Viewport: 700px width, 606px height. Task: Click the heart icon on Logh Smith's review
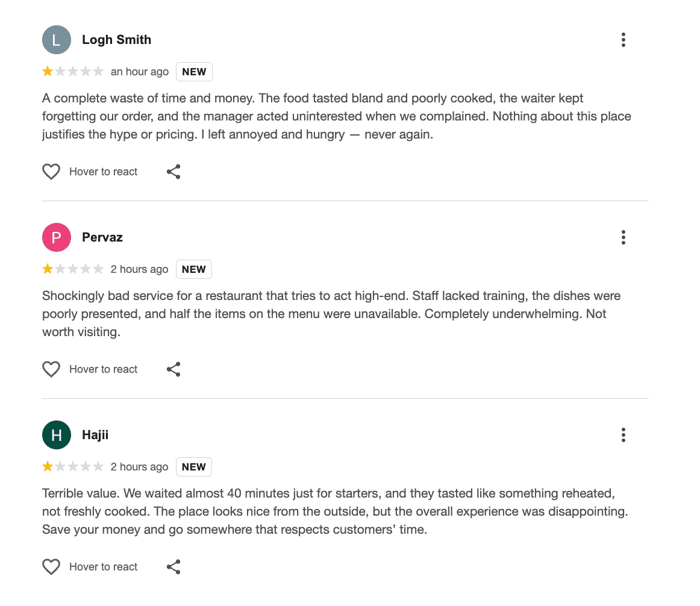pyautogui.click(x=51, y=172)
